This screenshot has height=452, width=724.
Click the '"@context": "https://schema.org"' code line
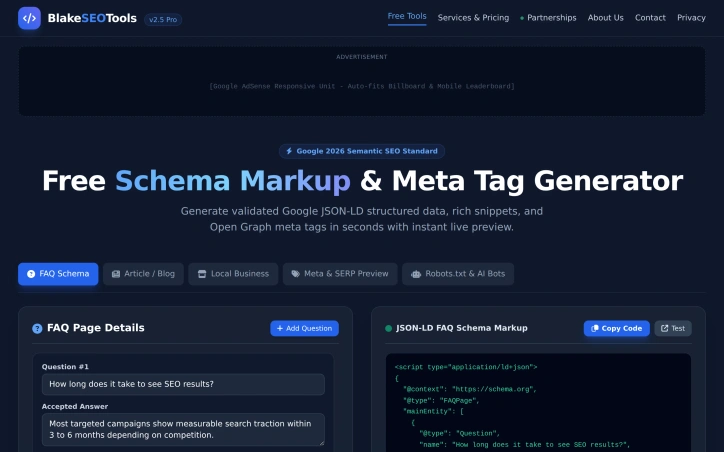click(470, 389)
